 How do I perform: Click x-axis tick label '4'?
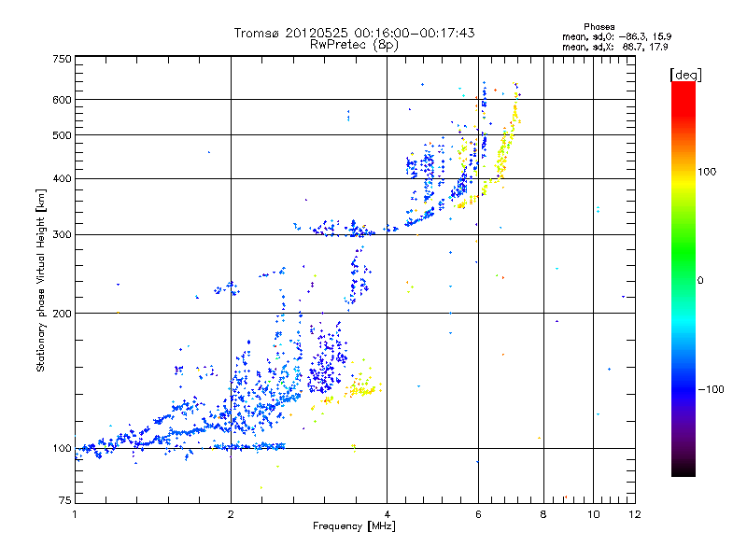tap(387, 514)
